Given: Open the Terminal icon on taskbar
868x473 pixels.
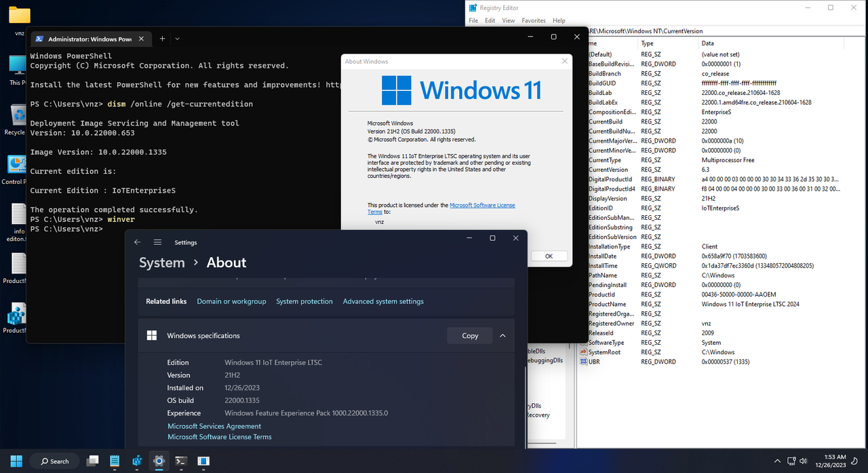Looking at the screenshot, I should coord(180,461).
